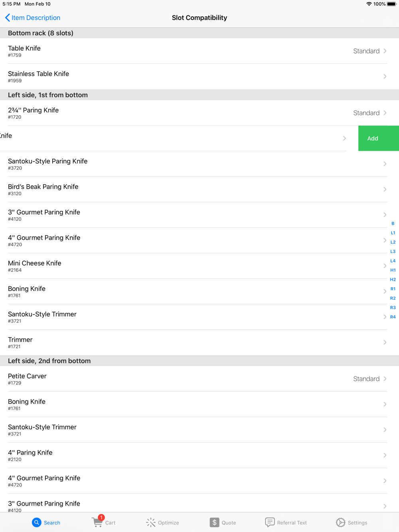Screen dimensions: 399x532
Task: Tap the Search magnifier icon
Action: [37, 522]
